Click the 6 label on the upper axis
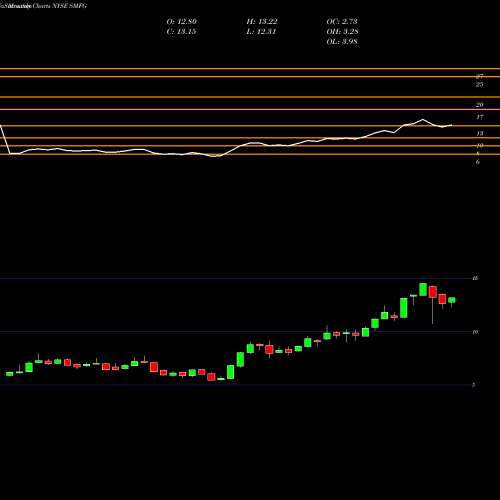The image size is (500, 500). [478, 162]
